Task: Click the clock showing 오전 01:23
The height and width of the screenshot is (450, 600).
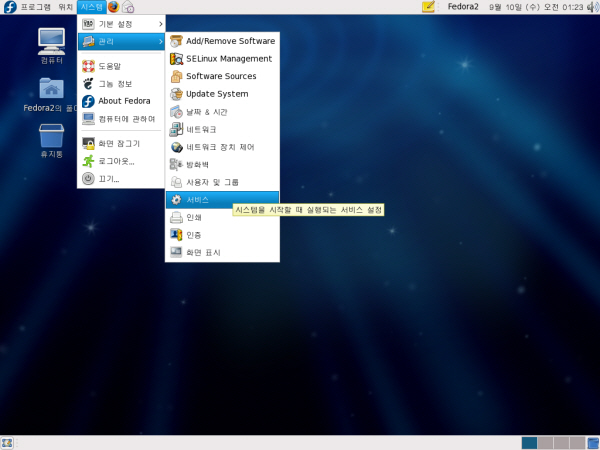Action: click(536, 7)
